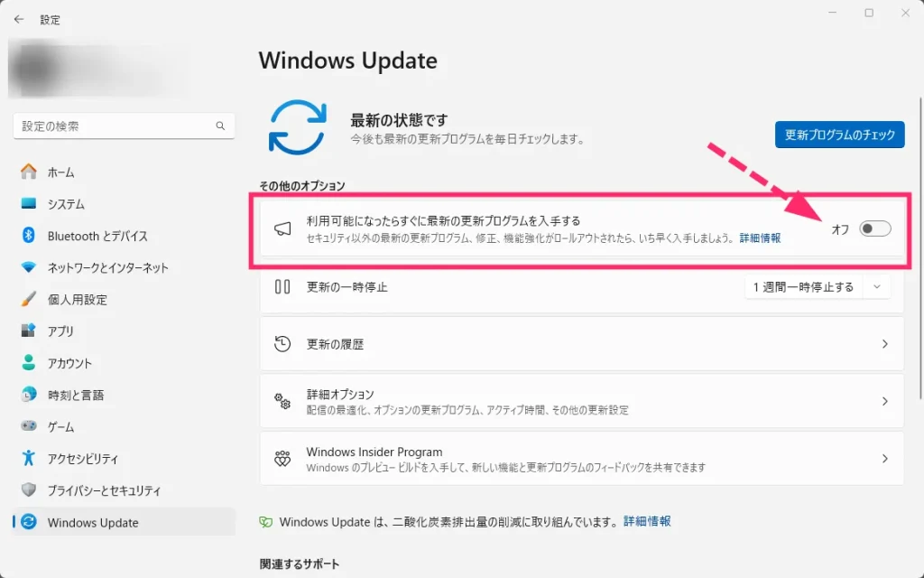This screenshot has height=578, width=924.
Task: Click the pause icon beside 更新の一時停止
Action: (282, 286)
